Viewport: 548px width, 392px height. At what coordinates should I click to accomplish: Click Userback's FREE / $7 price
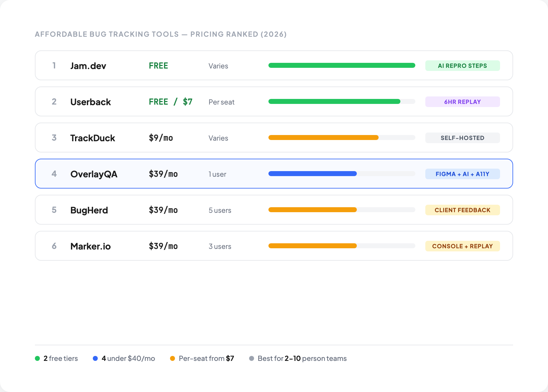[x=171, y=102]
